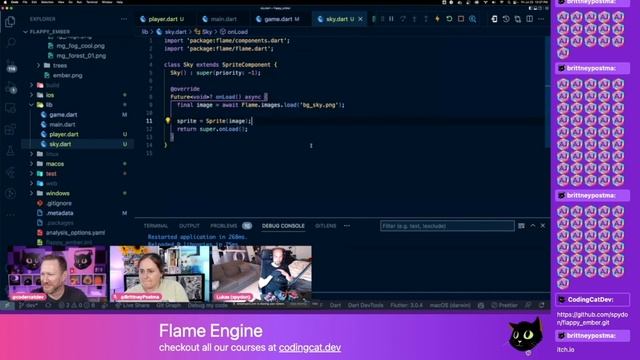Split the editor right

529,19
